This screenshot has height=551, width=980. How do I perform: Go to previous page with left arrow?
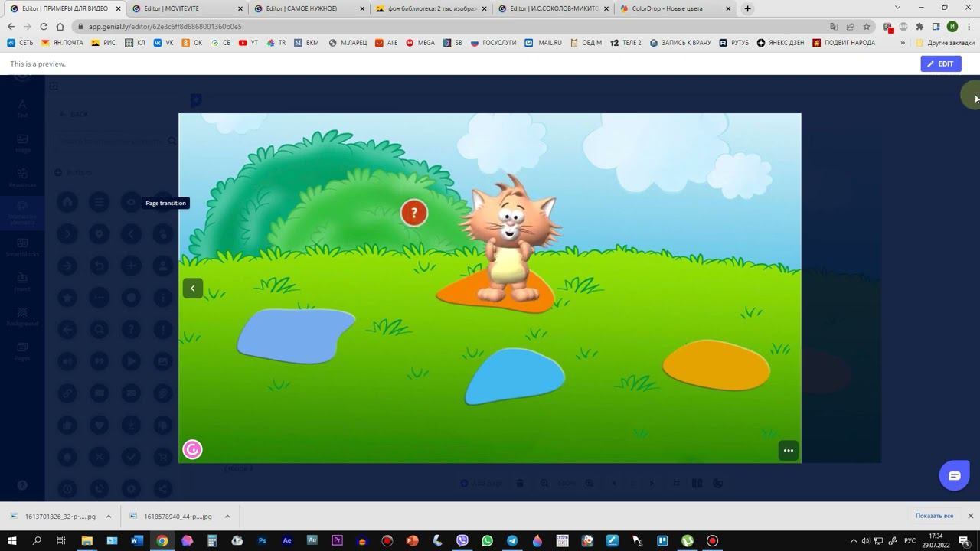pyautogui.click(x=193, y=288)
